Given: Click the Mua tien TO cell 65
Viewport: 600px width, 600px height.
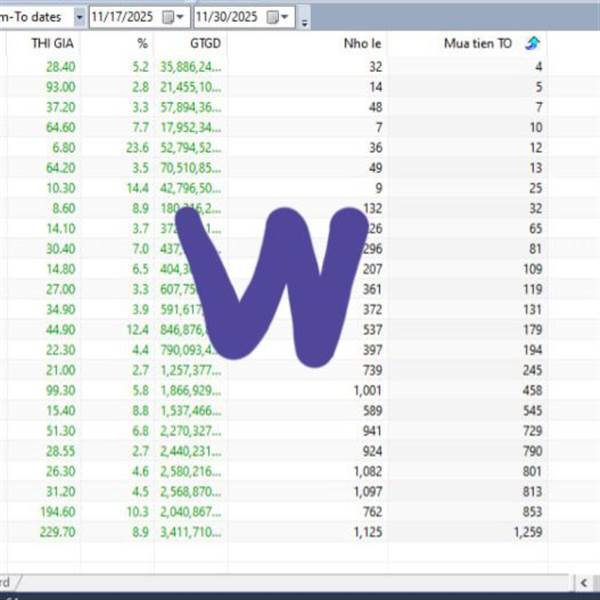Looking at the screenshot, I should [x=536, y=229].
